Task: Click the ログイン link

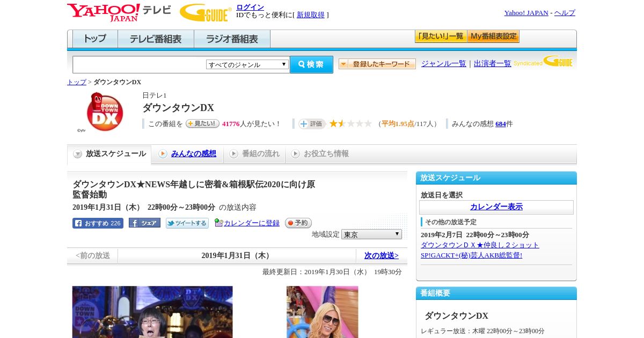Action: [250, 7]
